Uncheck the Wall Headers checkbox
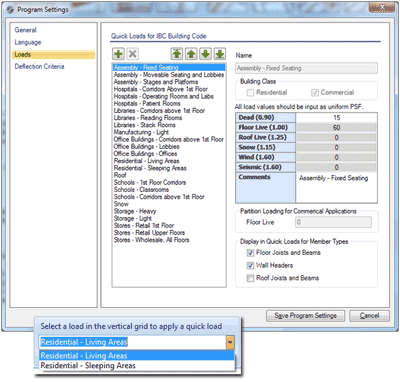 point(250,266)
